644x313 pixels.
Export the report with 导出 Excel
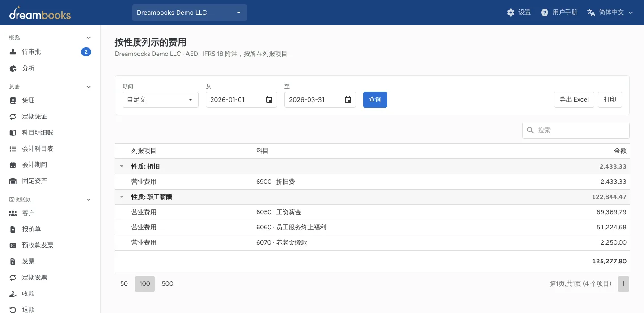pos(574,100)
